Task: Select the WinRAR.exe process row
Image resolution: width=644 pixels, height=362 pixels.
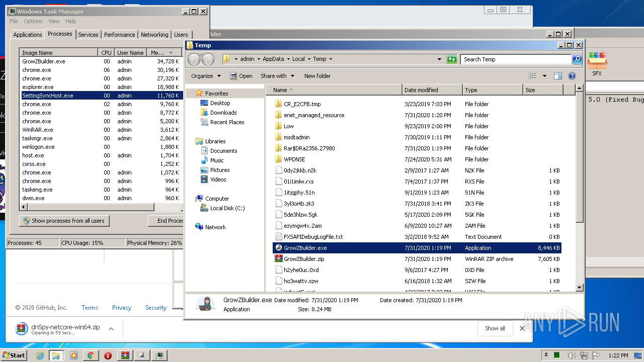Action: click(100, 130)
